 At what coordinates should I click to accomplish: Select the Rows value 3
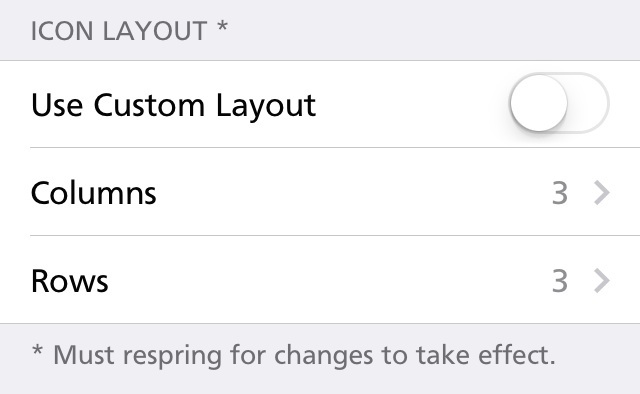pyautogui.click(x=560, y=281)
